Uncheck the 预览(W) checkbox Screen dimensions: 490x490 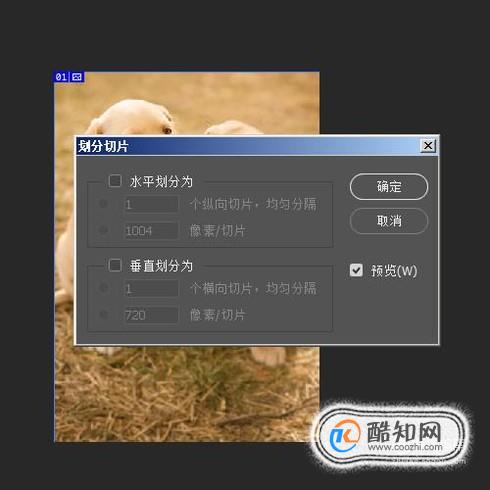pos(356,270)
